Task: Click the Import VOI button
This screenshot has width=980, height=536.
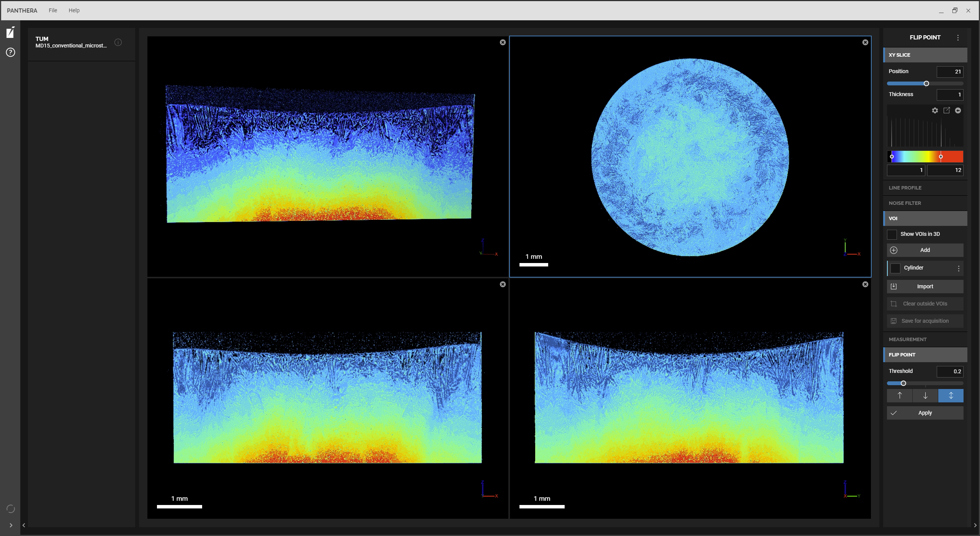Action: click(925, 286)
